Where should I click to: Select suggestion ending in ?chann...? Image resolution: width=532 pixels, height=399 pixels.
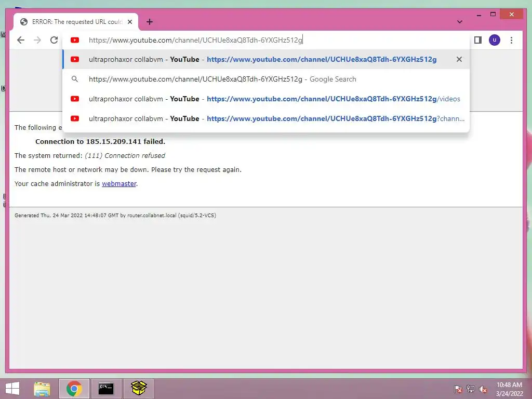[x=266, y=118]
